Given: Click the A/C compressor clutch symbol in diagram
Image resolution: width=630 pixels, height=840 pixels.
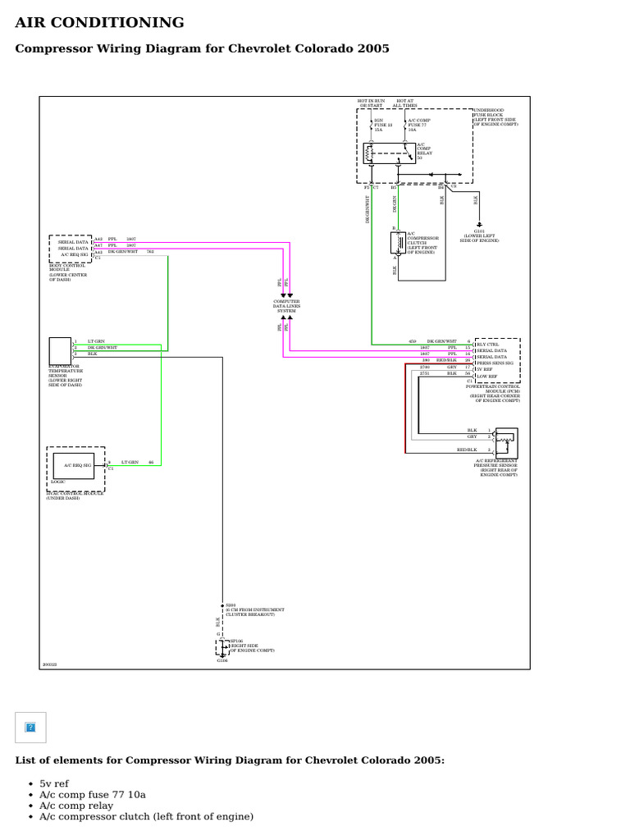Looking at the screenshot, I should pos(398,243).
